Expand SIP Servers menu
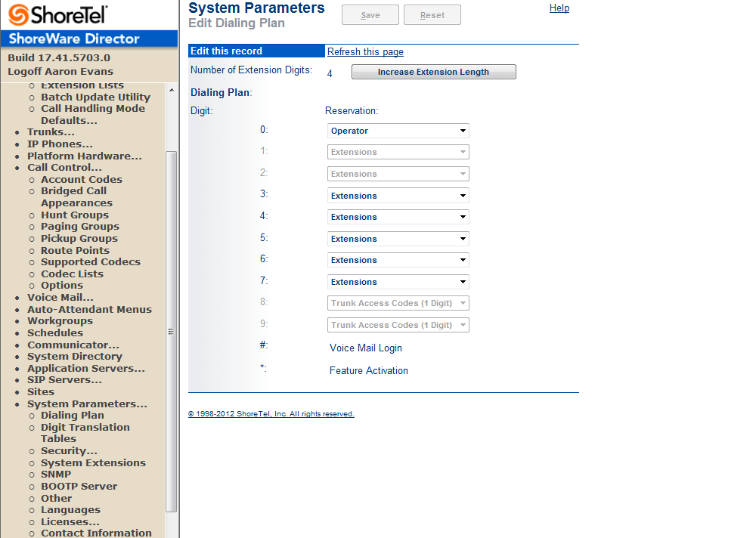 [x=64, y=380]
